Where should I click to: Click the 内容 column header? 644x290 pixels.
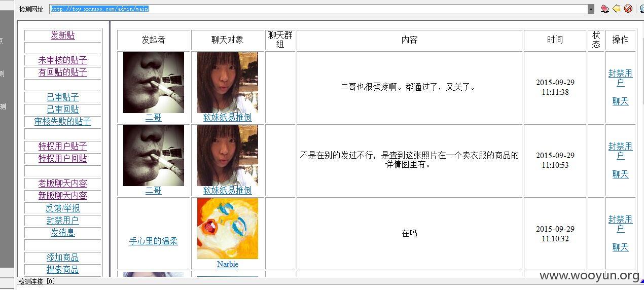pyautogui.click(x=409, y=40)
